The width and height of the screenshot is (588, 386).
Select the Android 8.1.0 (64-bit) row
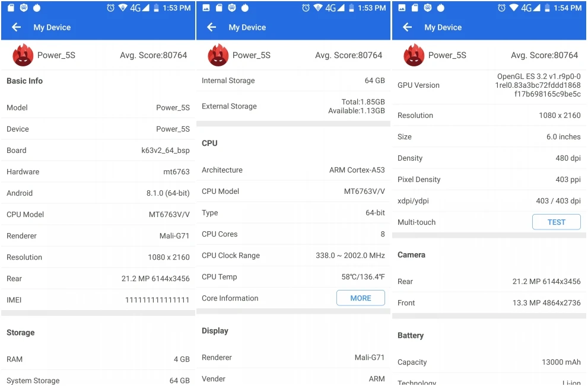(x=98, y=193)
